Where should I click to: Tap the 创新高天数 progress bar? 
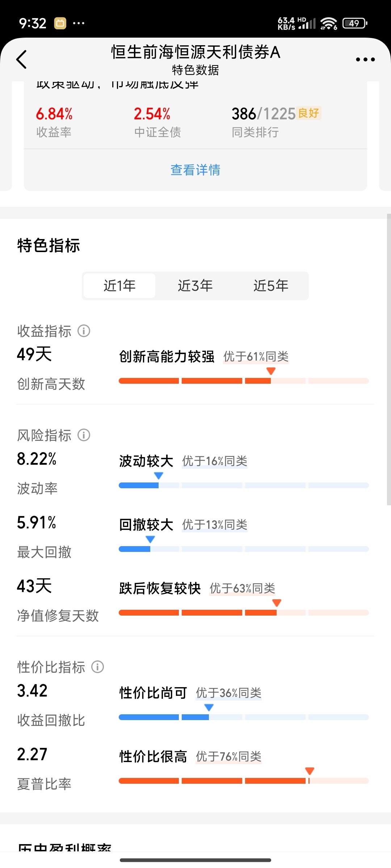coord(244,381)
